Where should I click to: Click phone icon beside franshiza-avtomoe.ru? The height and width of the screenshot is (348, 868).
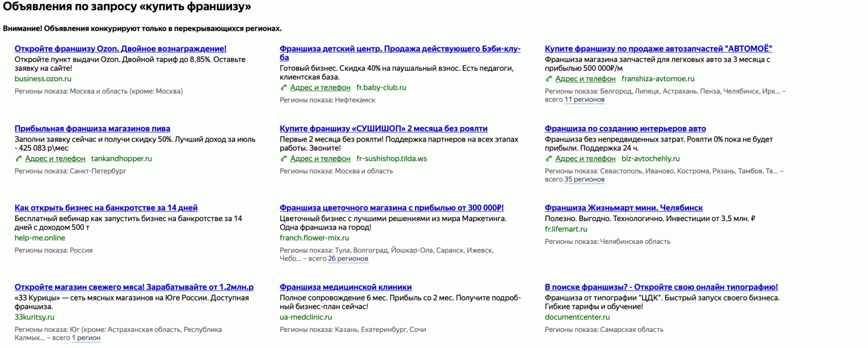(549, 79)
